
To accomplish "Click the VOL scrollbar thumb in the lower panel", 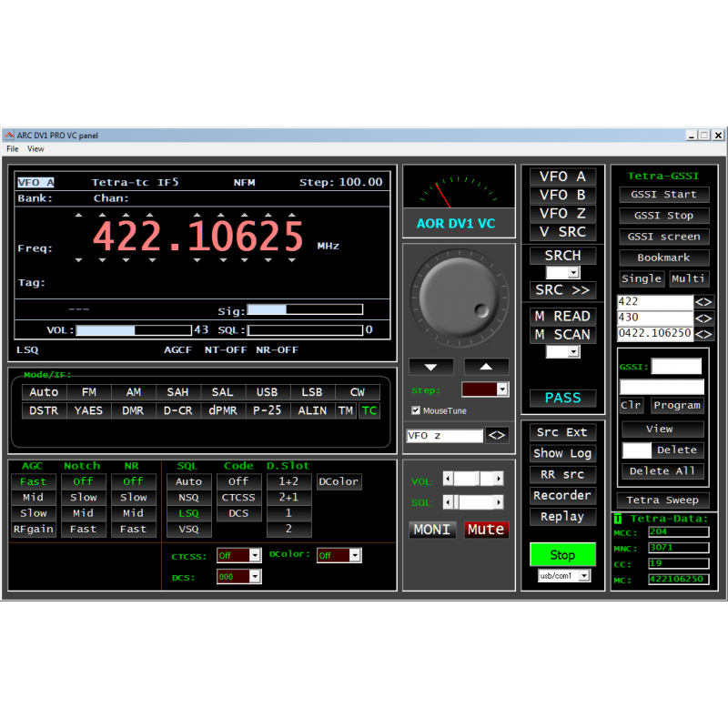I will 480,479.
